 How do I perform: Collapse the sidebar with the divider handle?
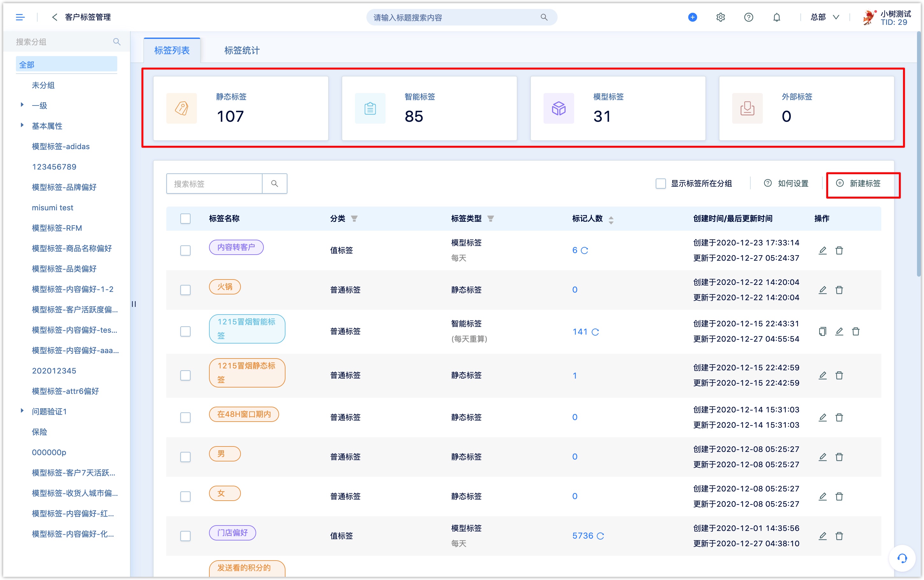coord(134,304)
